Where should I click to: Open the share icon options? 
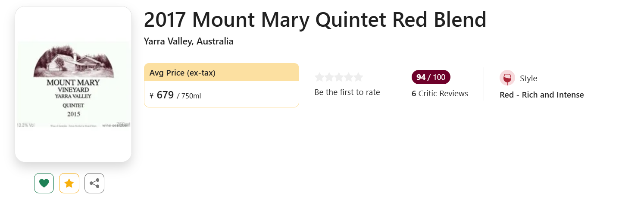pos(94,183)
